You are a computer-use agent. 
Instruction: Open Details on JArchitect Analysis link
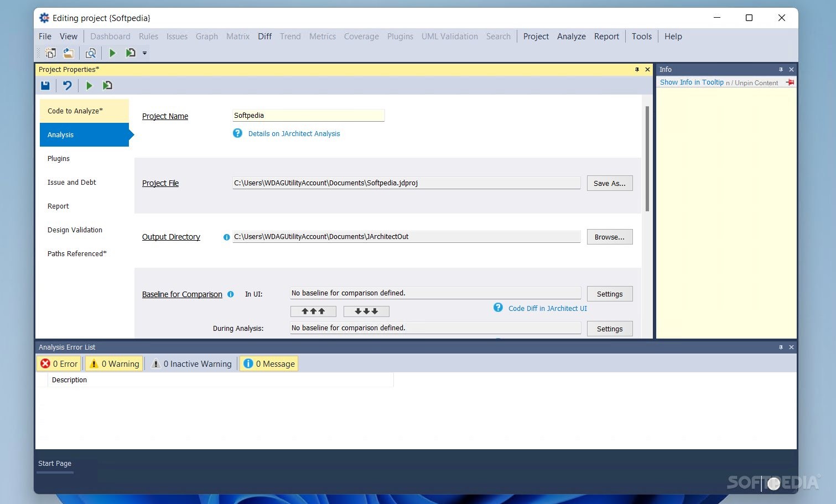[x=294, y=134]
